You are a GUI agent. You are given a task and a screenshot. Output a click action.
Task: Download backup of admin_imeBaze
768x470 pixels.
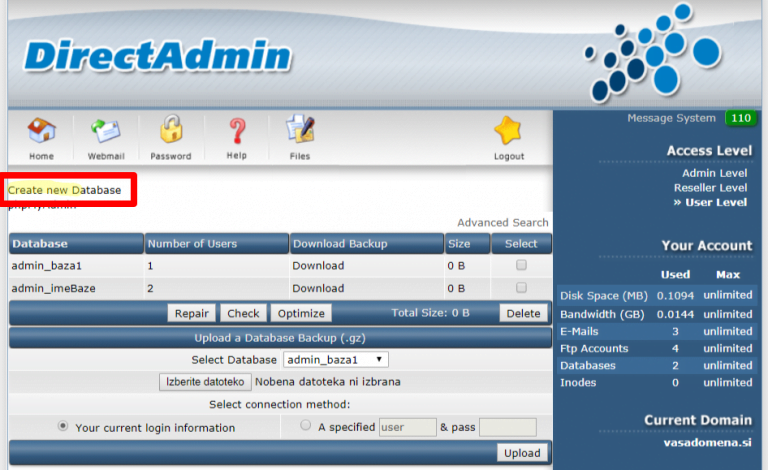pyautogui.click(x=318, y=288)
